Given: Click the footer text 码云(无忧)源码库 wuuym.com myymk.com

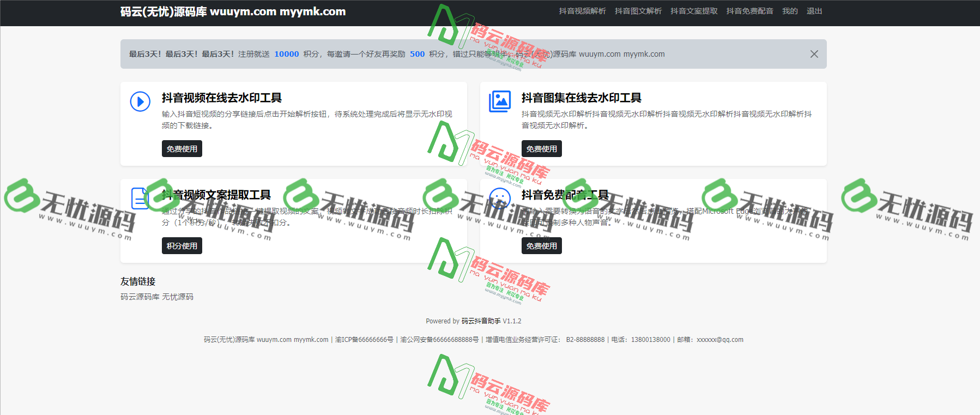Looking at the screenshot, I should coord(266,340).
